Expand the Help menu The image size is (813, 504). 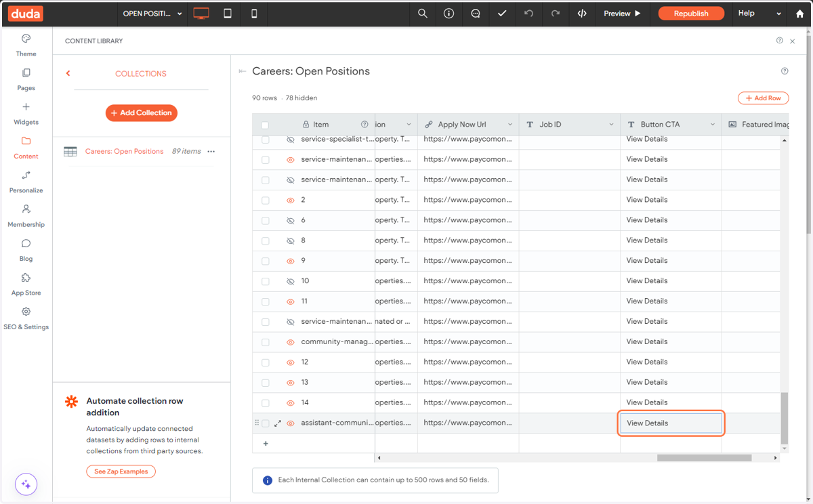[x=759, y=14]
